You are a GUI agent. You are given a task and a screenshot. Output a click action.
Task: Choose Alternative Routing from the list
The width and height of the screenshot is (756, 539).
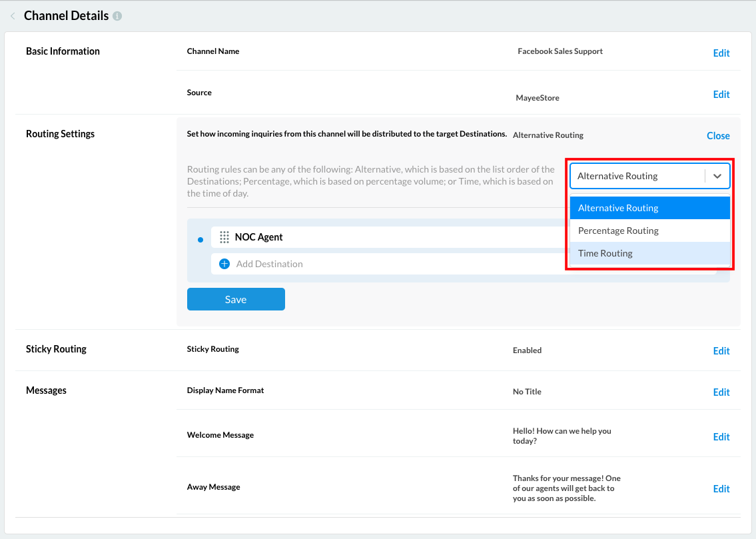649,208
